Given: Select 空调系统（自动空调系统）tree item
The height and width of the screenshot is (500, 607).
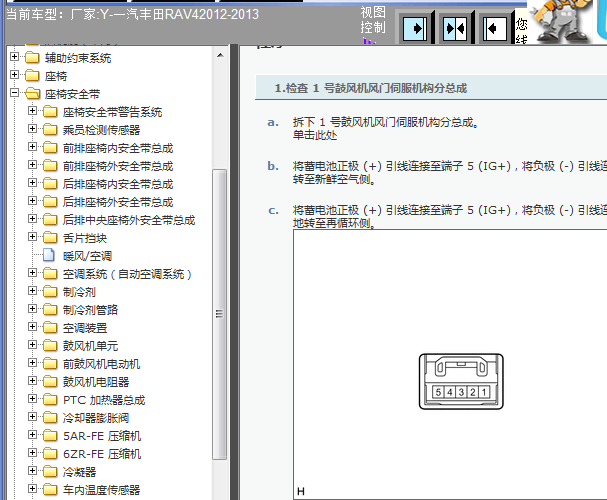Looking at the screenshot, I should pyautogui.click(x=127, y=274).
